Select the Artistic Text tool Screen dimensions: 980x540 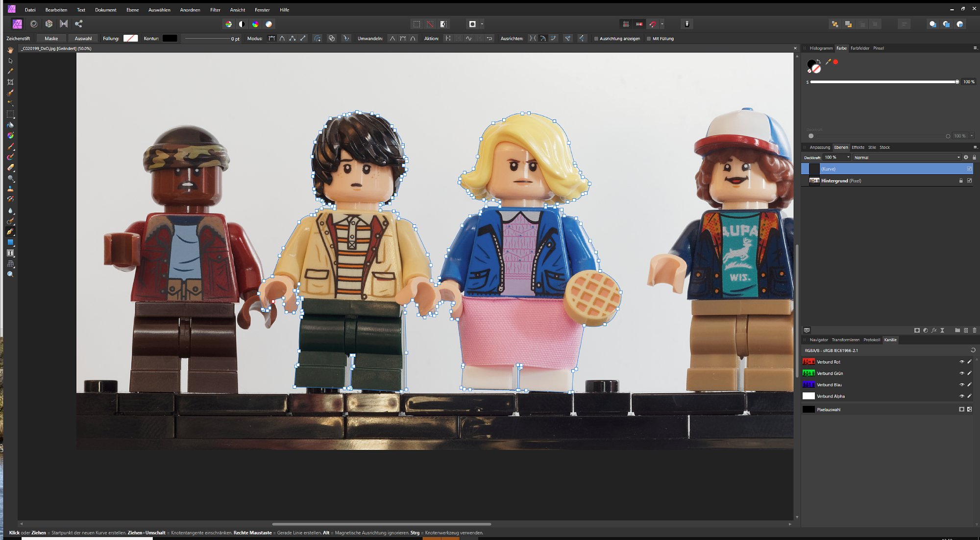click(x=10, y=253)
